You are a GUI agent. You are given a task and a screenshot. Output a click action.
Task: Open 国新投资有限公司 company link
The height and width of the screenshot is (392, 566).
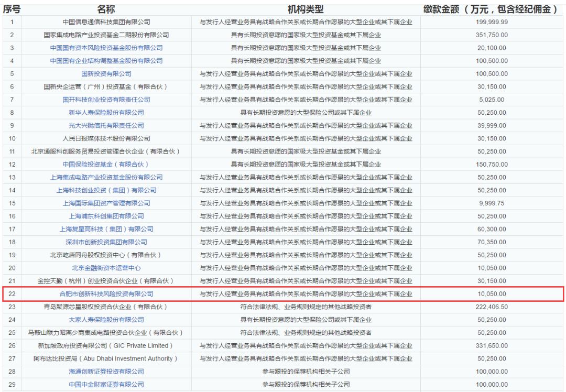pos(106,74)
